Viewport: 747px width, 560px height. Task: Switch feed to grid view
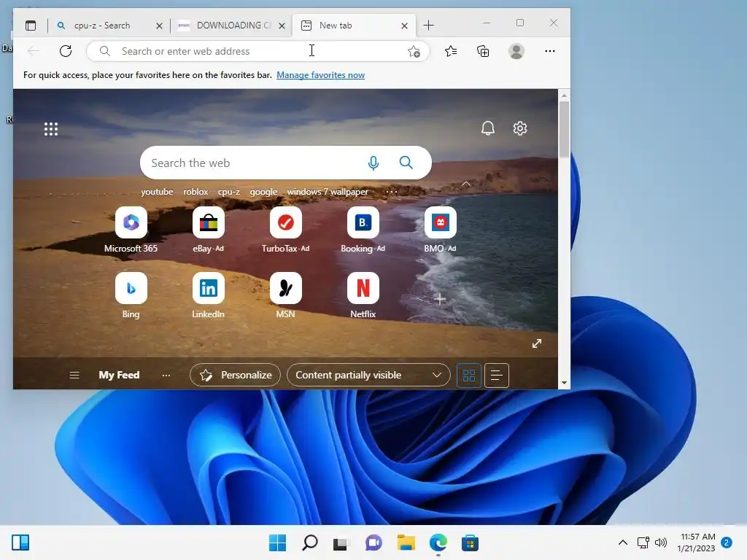click(469, 376)
